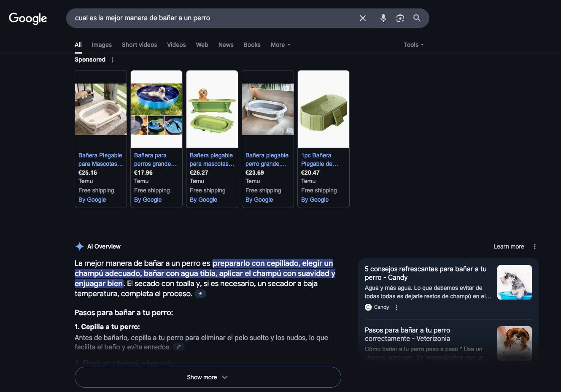Open the €20.47 green foldable tub image

(324, 109)
